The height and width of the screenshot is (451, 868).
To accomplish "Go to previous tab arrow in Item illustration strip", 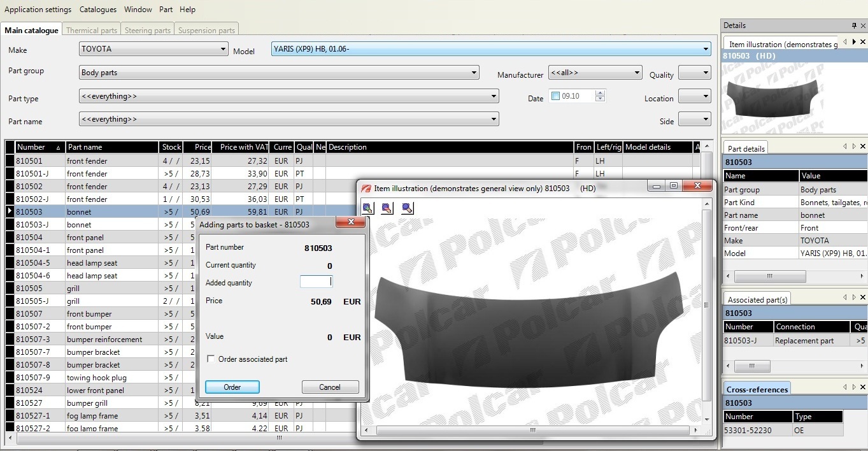I will (845, 41).
